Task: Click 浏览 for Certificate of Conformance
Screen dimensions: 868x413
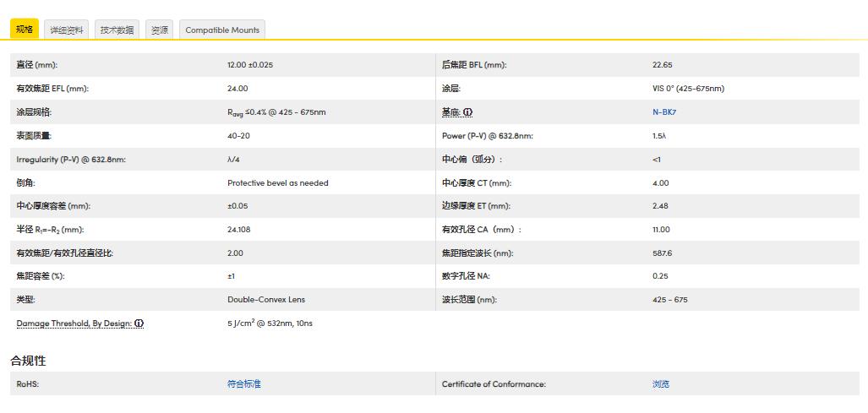Action: coord(661,384)
